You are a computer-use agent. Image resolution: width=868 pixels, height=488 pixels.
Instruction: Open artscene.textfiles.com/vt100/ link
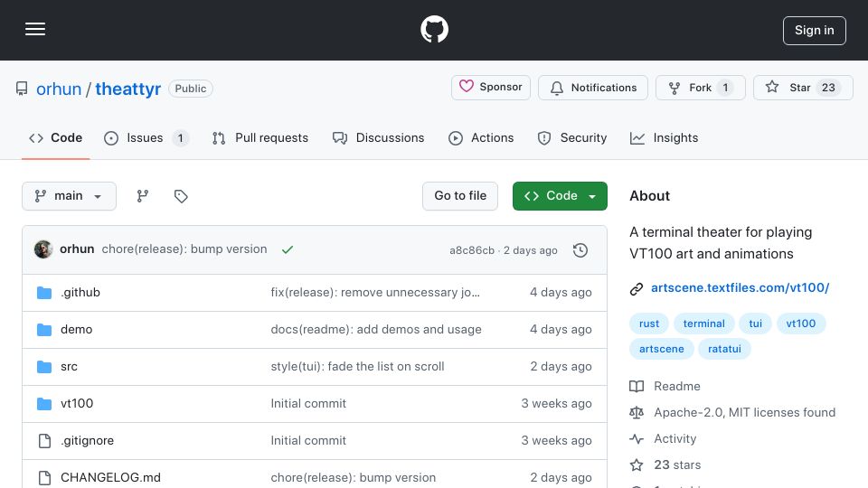[741, 287]
